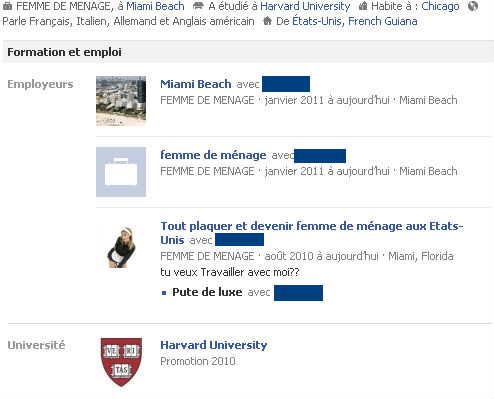Open the Miami Beach employer title link
This screenshot has width=494, height=399.
[196, 84]
